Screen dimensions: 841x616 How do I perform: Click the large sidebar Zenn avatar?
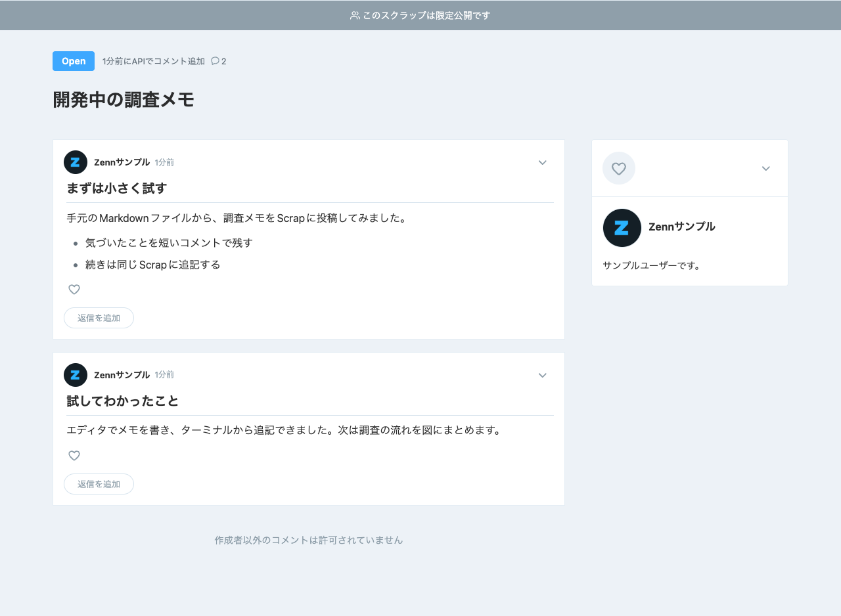(622, 228)
